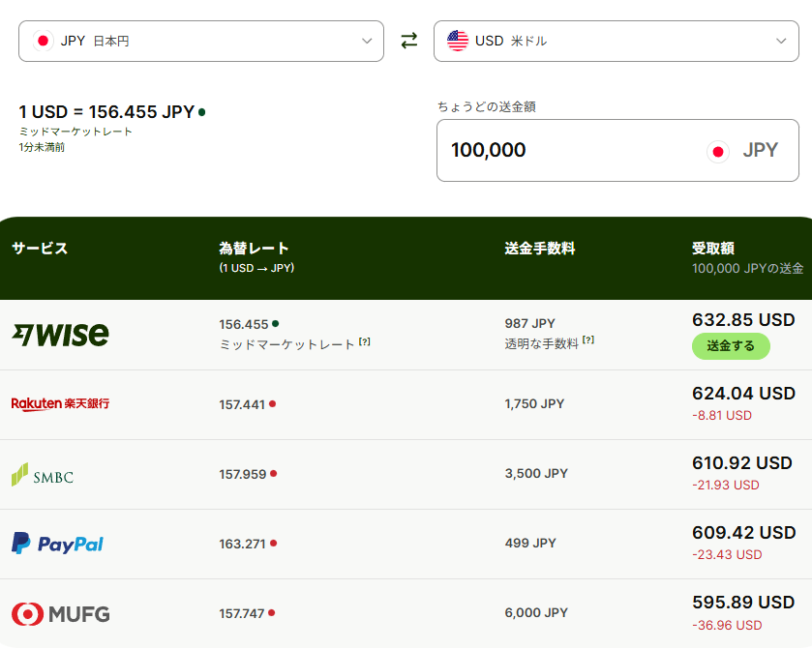The height and width of the screenshot is (649, 812).
Task: Open the USD 米ドル target currency dropdown
Action: click(x=617, y=41)
